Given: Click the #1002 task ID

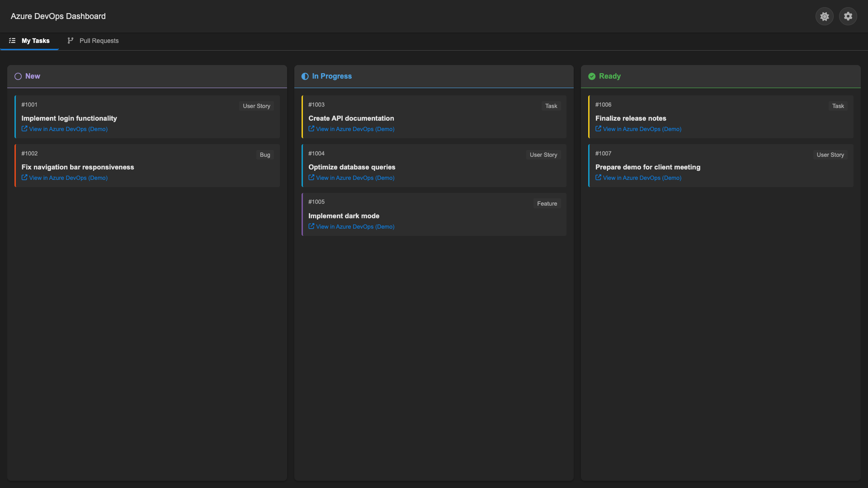Looking at the screenshot, I should 29,154.
